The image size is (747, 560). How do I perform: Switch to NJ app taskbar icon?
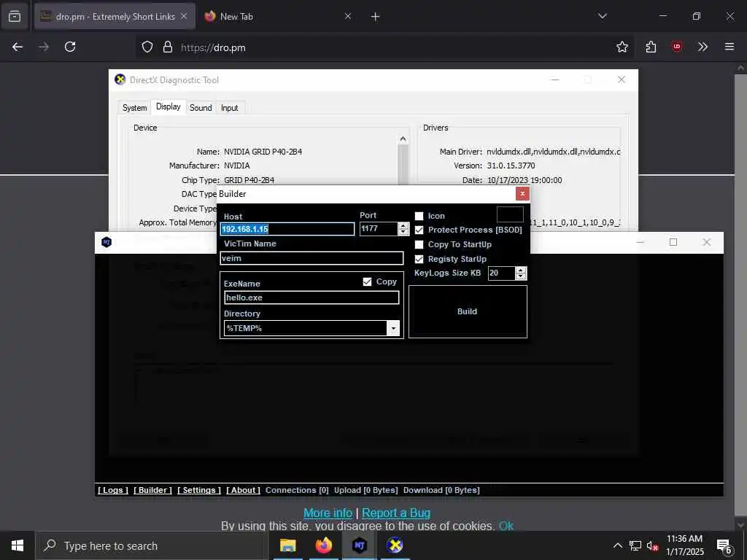coord(359,545)
